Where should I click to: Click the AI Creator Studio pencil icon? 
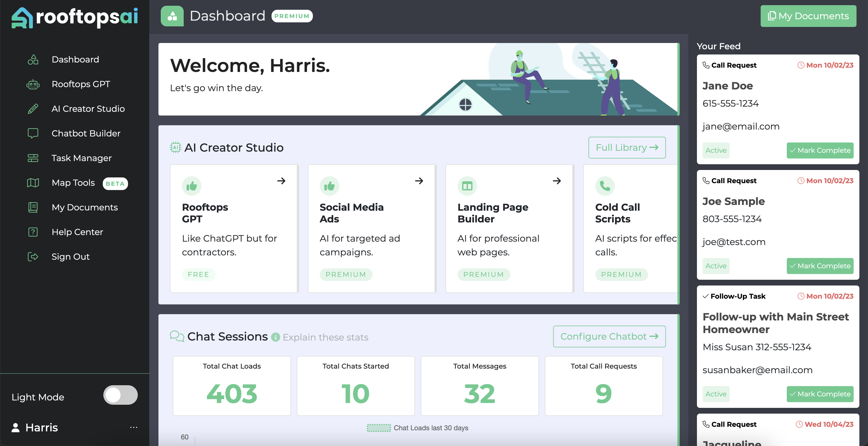tap(33, 109)
